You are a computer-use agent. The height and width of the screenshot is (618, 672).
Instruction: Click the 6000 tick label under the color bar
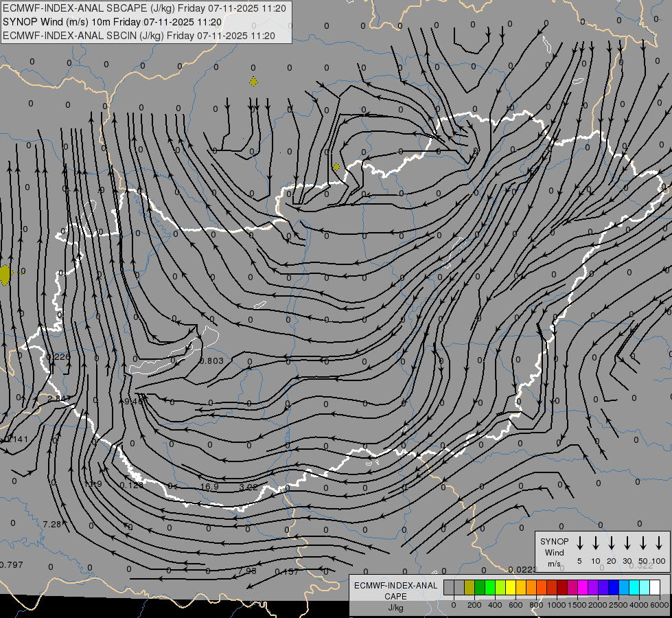(x=659, y=605)
